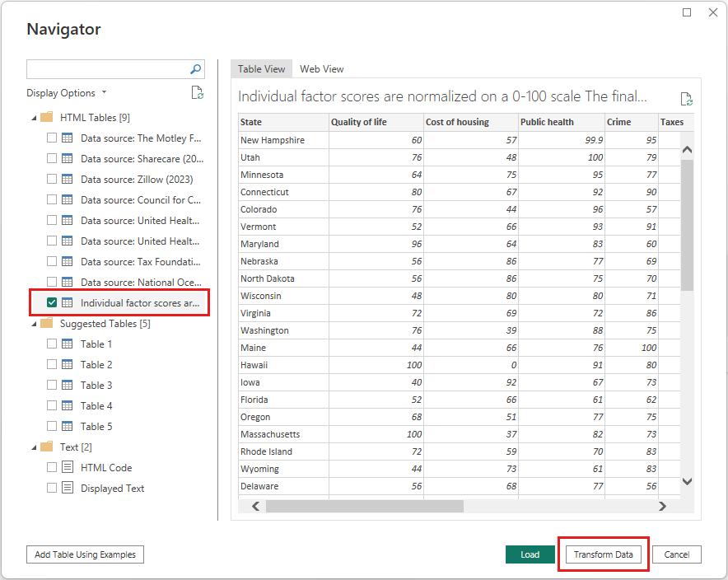Enable the Table 2 checkbox
Image resolution: width=728 pixels, height=580 pixels.
(x=51, y=364)
